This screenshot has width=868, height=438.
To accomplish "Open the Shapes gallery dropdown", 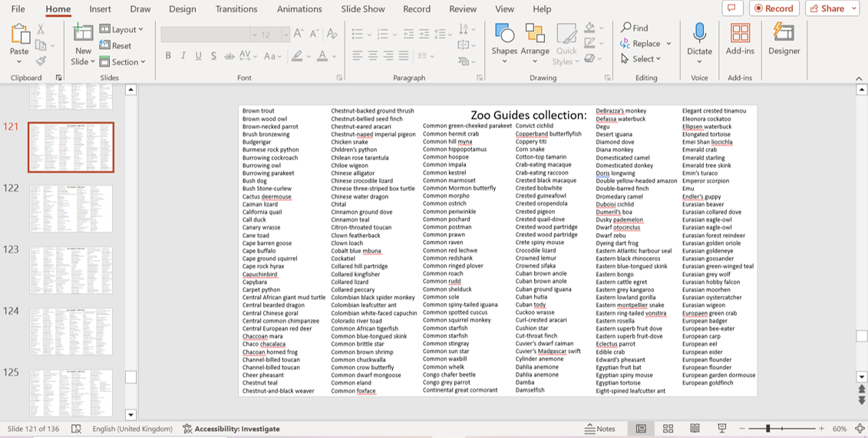I will pyautogui.click(x=504, y=61).
